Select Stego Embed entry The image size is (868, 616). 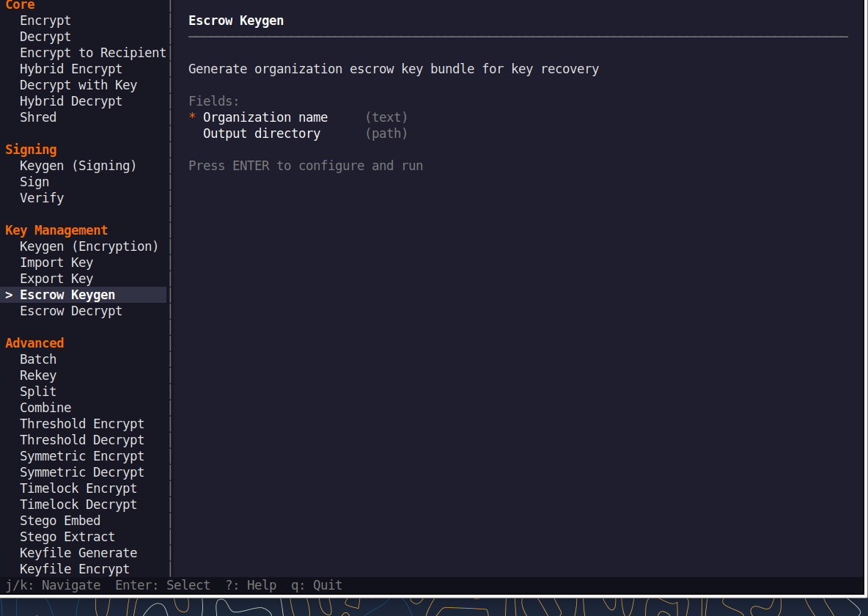pos(60,520)
